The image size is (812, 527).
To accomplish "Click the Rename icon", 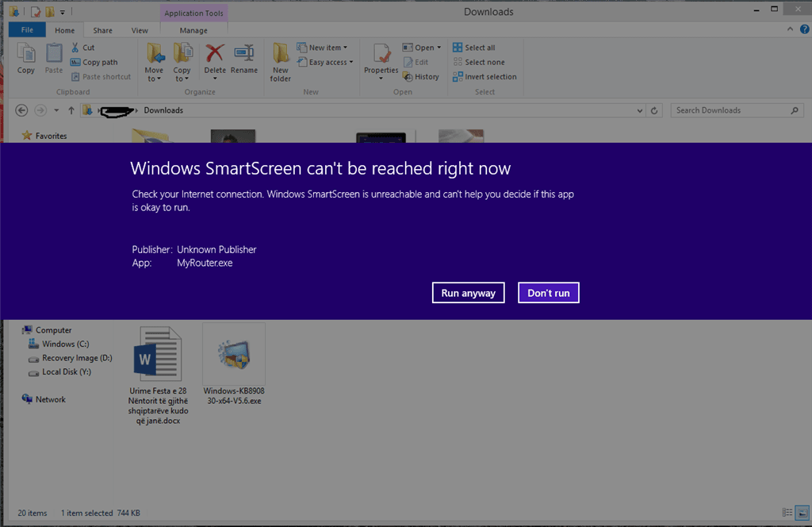I will pyautogui.click(x=244, y=53).
